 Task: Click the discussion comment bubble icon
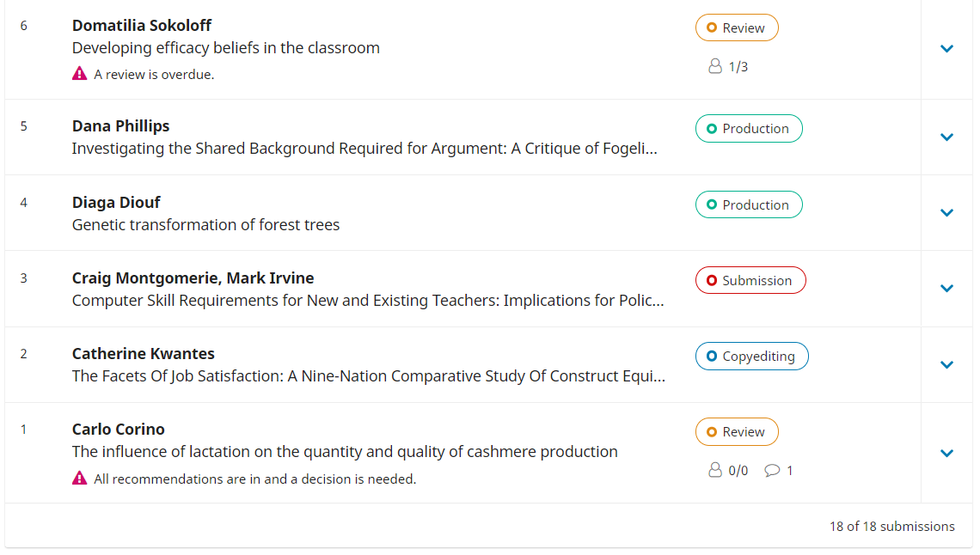click(x=772, y=470)
